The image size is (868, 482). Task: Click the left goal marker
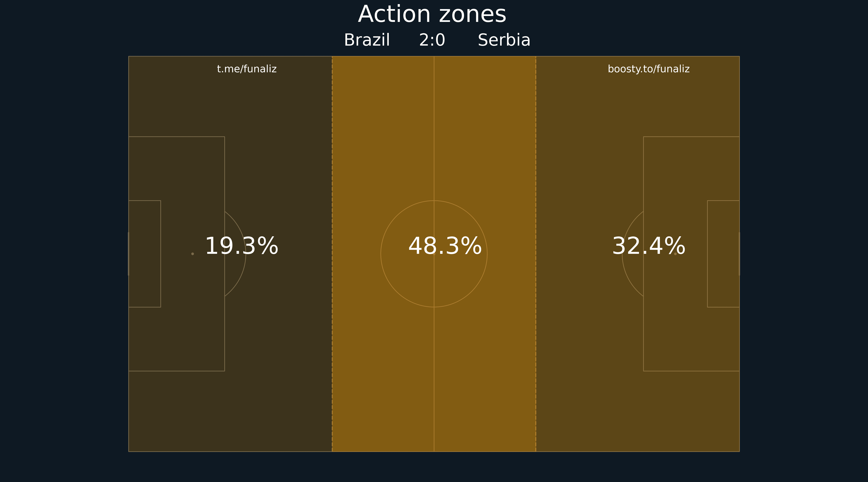pyautogui.click(x=128, y=254)
